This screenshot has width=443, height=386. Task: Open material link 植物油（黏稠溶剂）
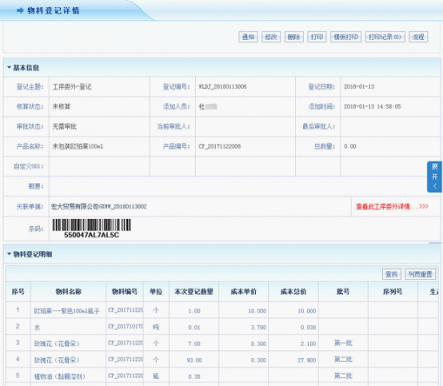pyautogui.click(x=60, y=377)
